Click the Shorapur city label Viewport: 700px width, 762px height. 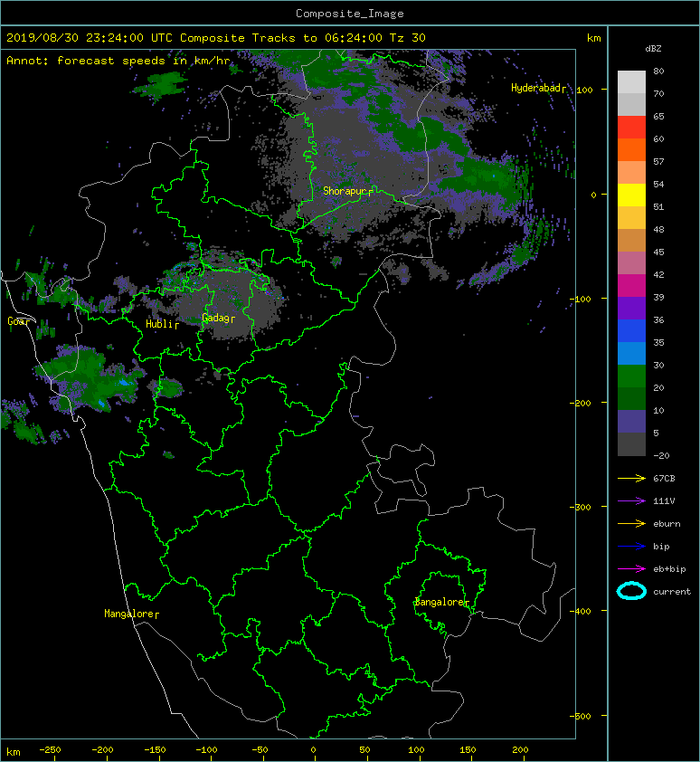tap(345, 191)
